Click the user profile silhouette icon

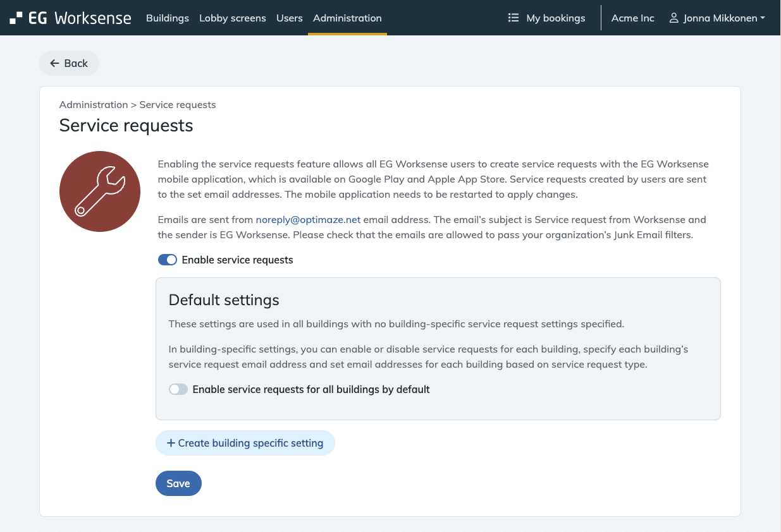point(674,18)
